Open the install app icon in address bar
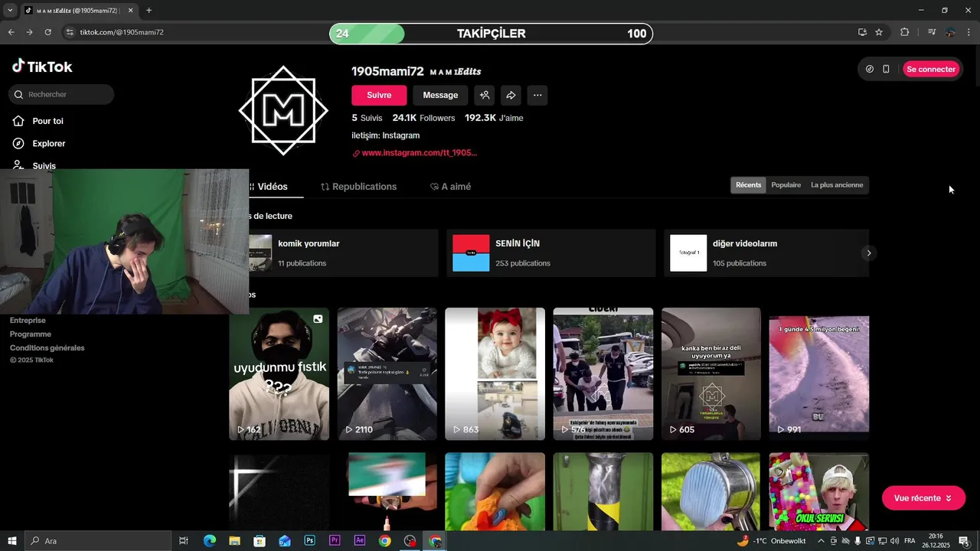The width and height of the screenshot is (980, 551). [x=862, y=32]
